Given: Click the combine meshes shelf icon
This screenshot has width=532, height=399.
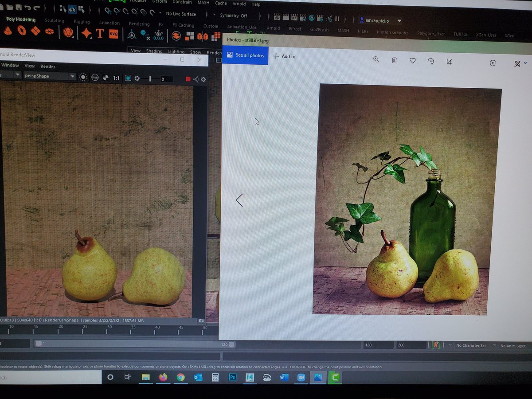Looking at the screenshot, I should pos(176,36).
